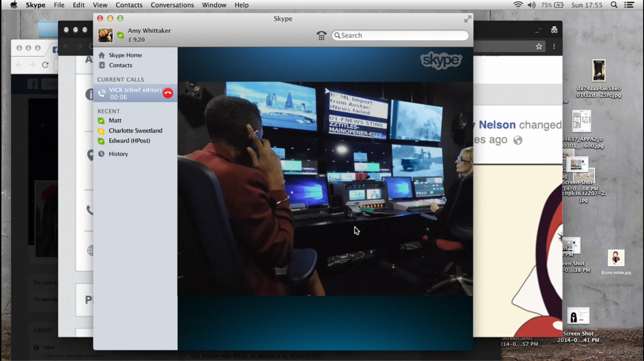Screen dimensions: 644x361
Task: Click Charlotte Sweetland's away status icon
Action: (101, 131)
